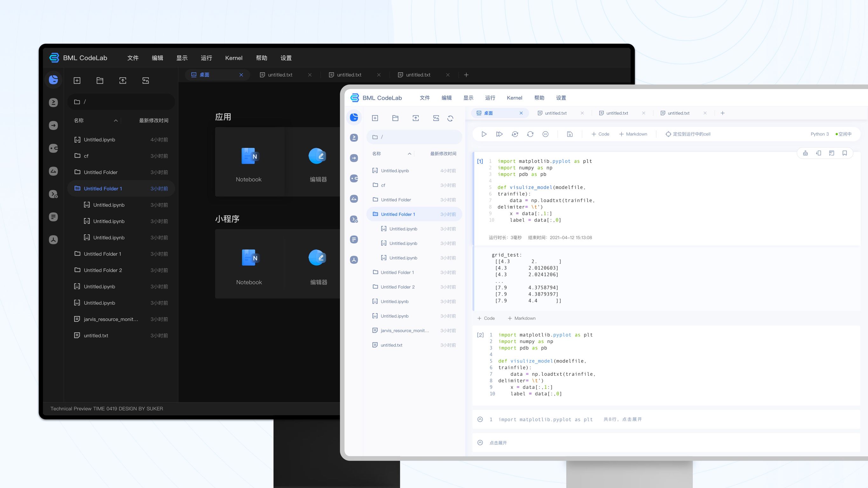The height and width of the screenshot is (488, 868).
Task: Open a new launcher with plus icon
Action: pyautogui.click(x=375, y=118)
